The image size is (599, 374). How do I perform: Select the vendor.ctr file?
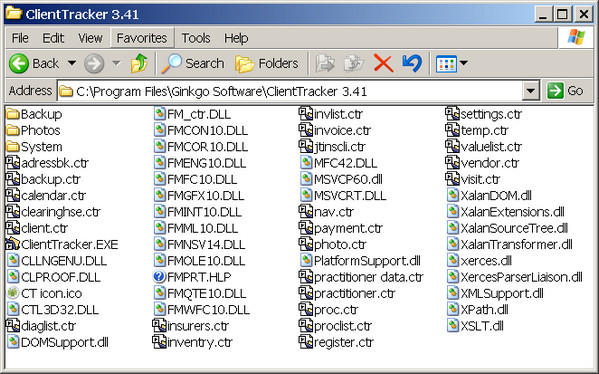click(483, 163)
